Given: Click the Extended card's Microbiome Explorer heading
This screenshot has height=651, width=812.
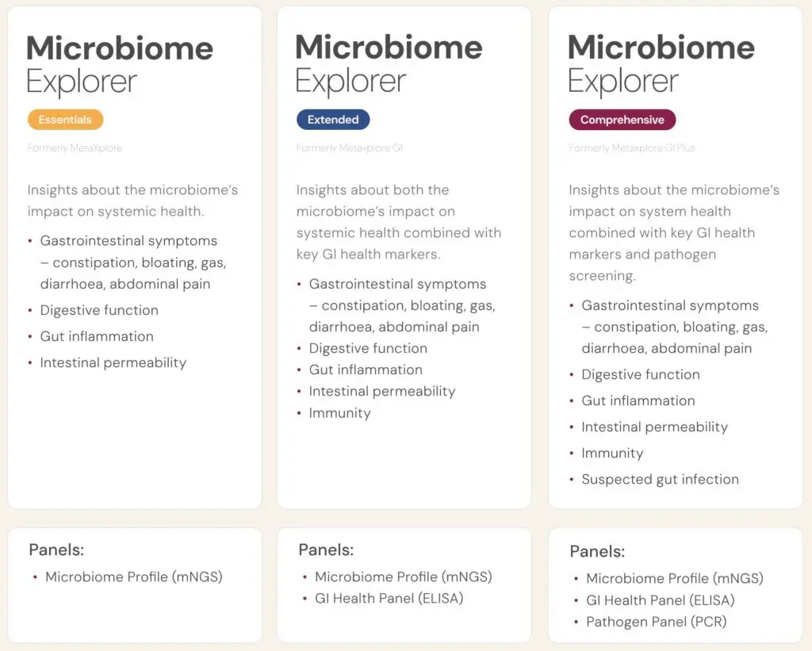Looking at the screenshot, I should [389, 64].
